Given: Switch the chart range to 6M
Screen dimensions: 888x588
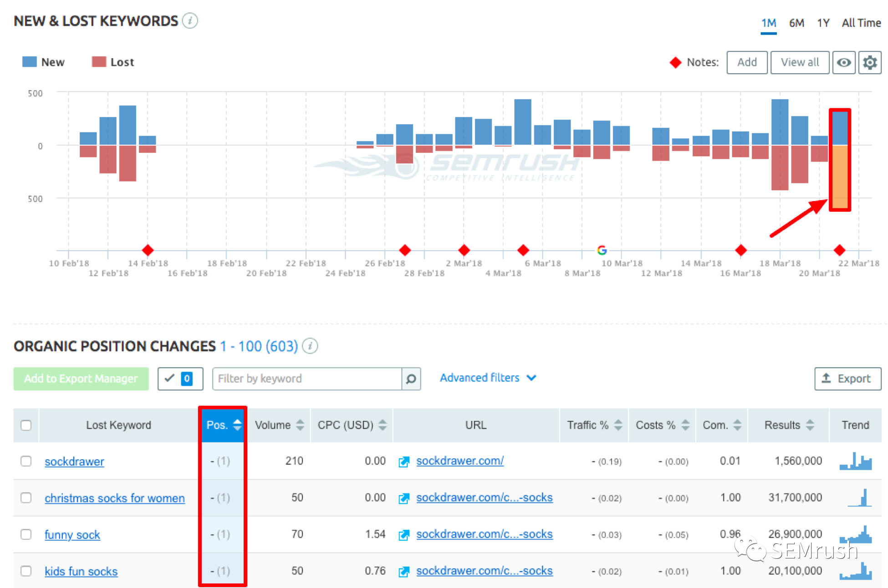Looking at the screenshot, I should point(796,23).
